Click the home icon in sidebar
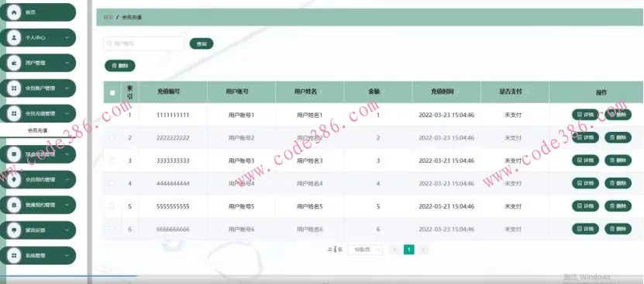Viewport: 644px width, 284px height. click(x=14, y=12)
